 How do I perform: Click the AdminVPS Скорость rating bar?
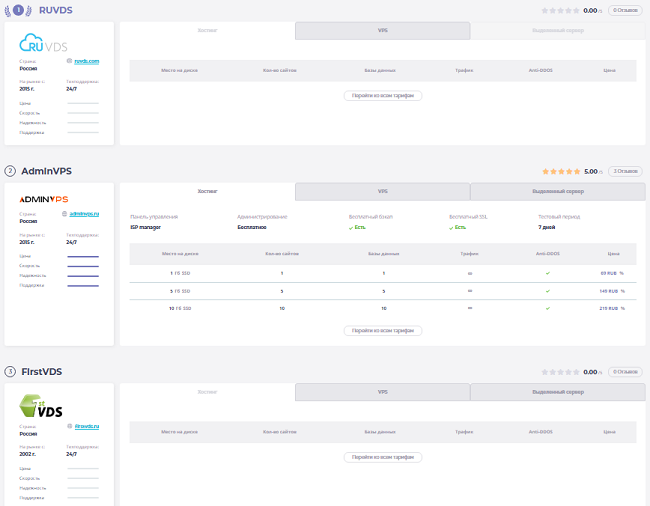[x=83, y=266]
